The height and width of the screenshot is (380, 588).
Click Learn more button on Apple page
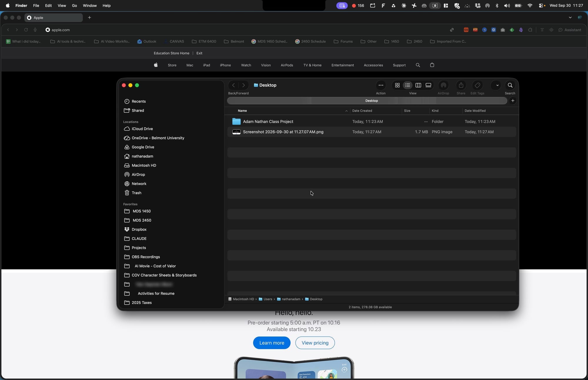[x=272, y=343]
